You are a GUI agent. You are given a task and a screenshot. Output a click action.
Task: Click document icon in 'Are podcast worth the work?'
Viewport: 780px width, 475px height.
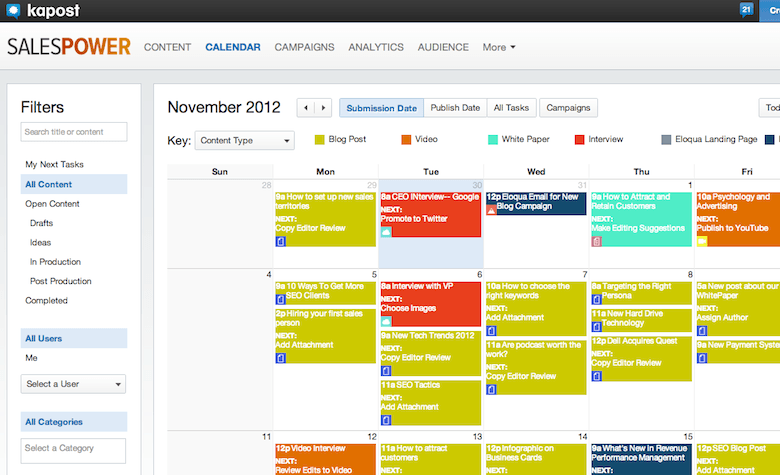[491, 389]
